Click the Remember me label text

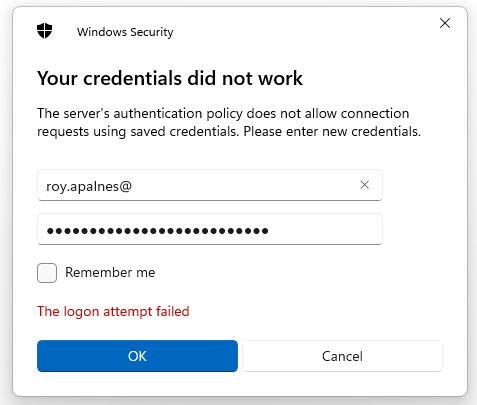(x=110, y=273)
